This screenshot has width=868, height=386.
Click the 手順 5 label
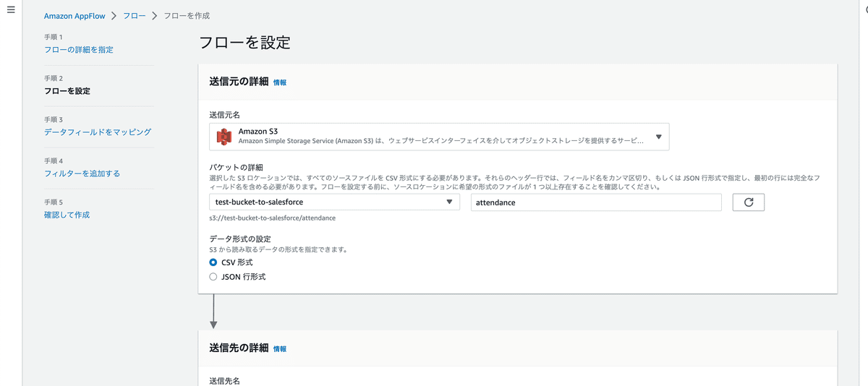click(53, 202)
